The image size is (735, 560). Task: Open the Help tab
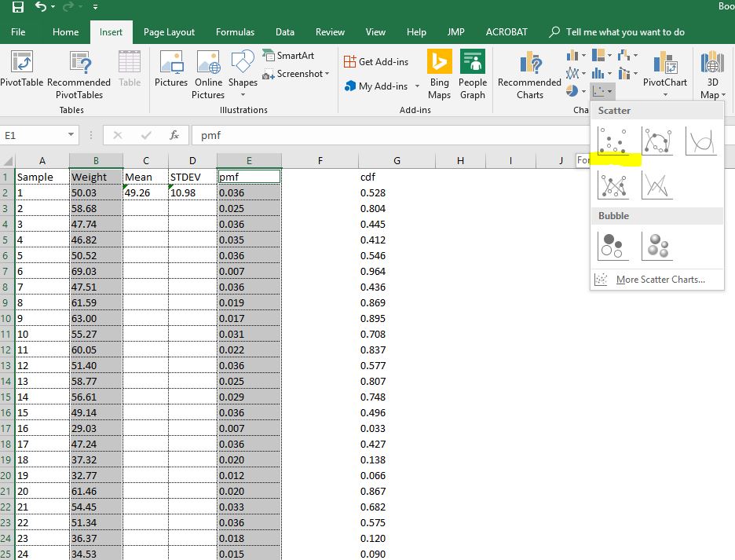coord(416,32)
